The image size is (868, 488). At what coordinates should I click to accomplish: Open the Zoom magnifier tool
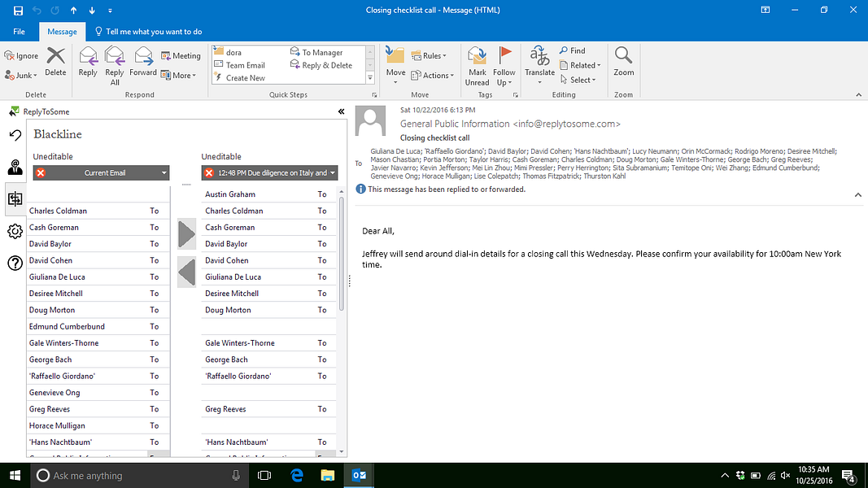pyautogui.click(x=623, y=62)
